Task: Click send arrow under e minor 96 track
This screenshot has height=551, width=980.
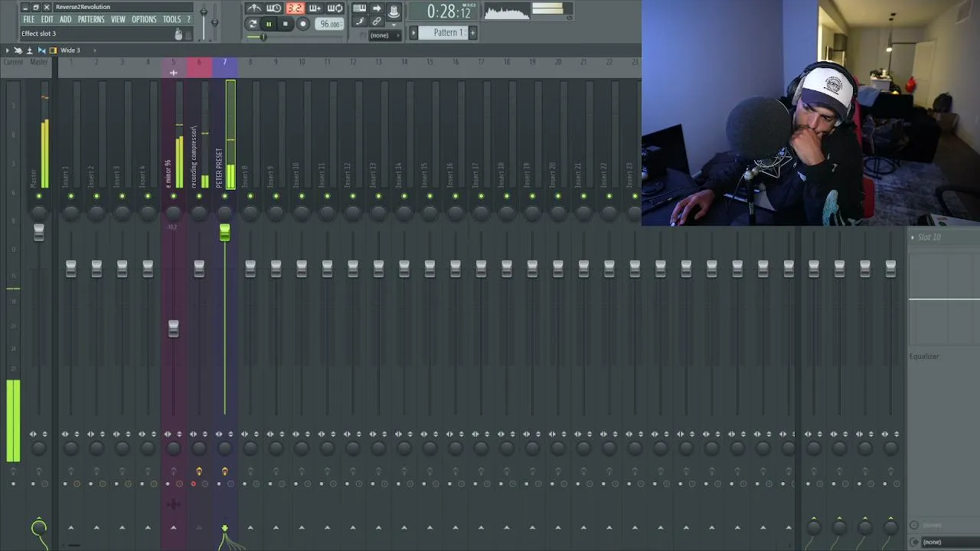Action: click(173, 527)
